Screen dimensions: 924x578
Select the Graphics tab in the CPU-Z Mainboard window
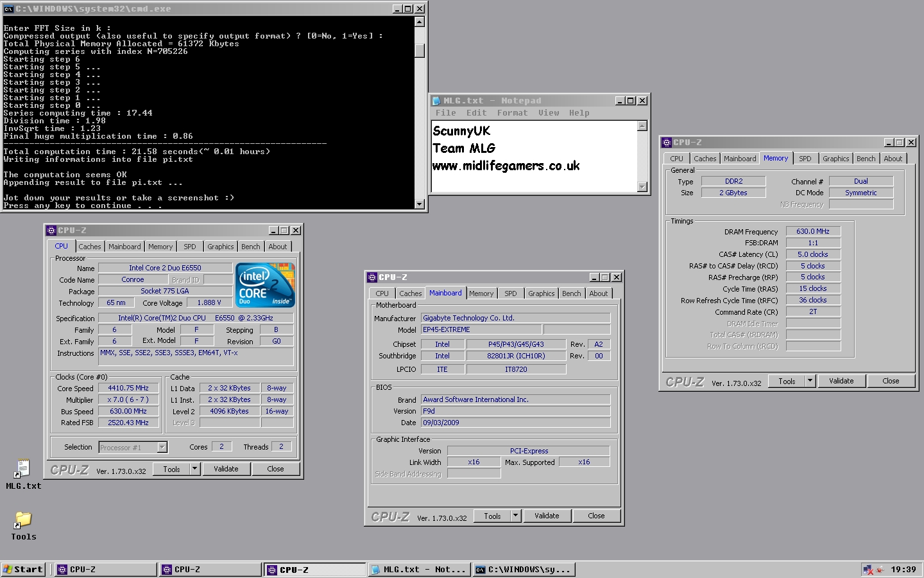click(x=542, y=293)
